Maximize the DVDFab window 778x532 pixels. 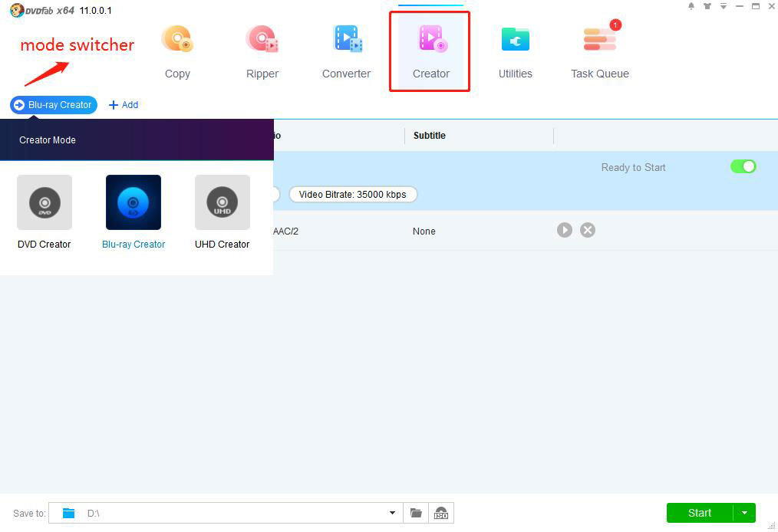755,6
